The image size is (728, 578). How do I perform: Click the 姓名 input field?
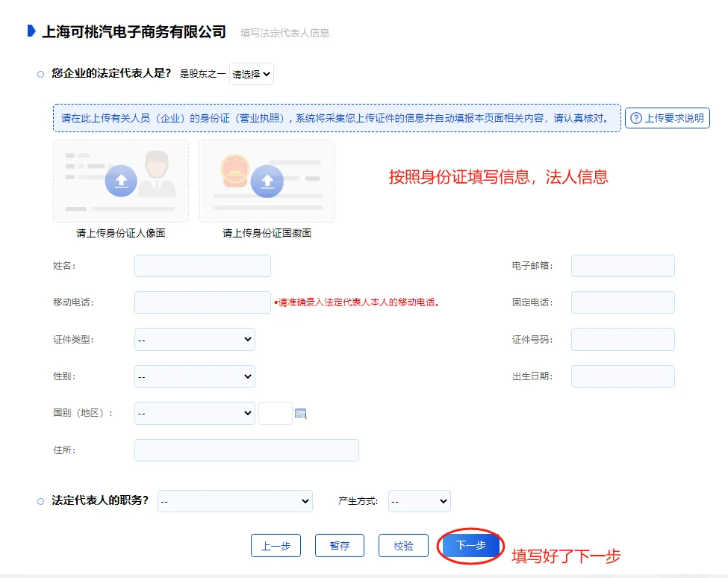click(202, 265)
